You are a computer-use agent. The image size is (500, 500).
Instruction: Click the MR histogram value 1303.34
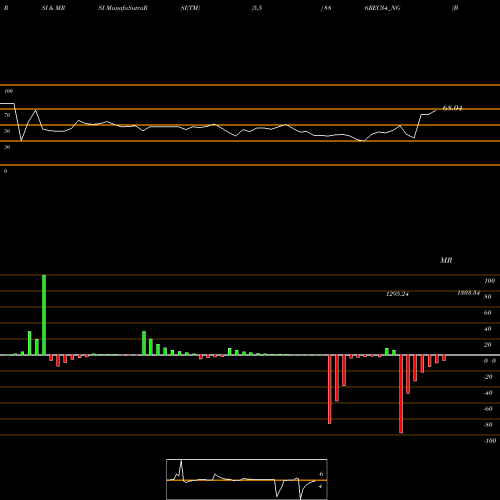(469, 293)
